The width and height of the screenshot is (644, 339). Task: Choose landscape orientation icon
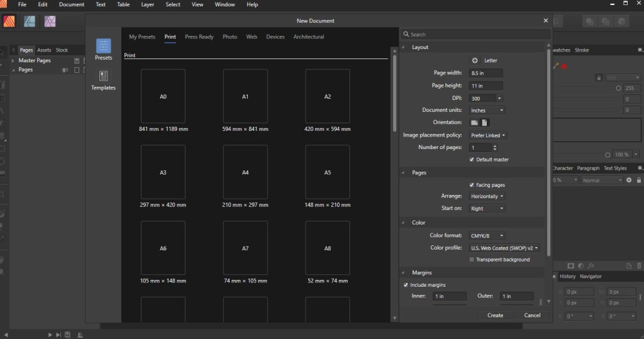tap(474, 123)
